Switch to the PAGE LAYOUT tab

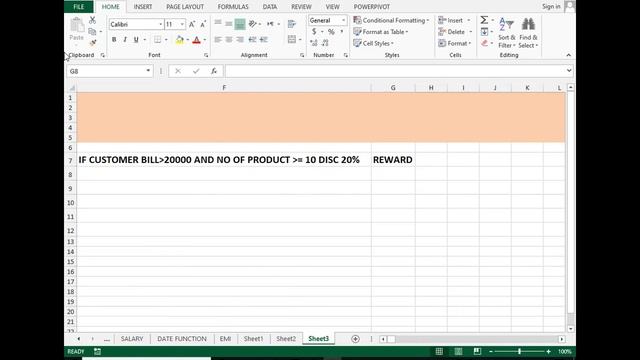point(185,7)
